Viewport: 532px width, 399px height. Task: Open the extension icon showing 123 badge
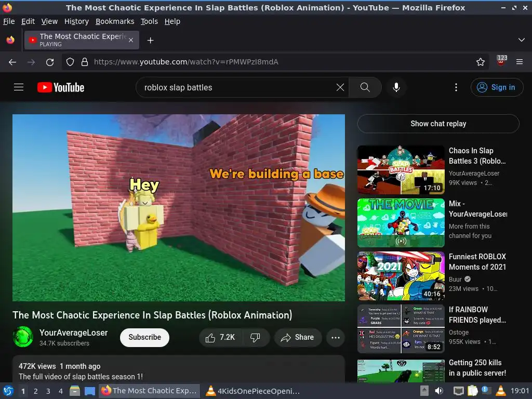pyautogui.click(x=501, y=61)
